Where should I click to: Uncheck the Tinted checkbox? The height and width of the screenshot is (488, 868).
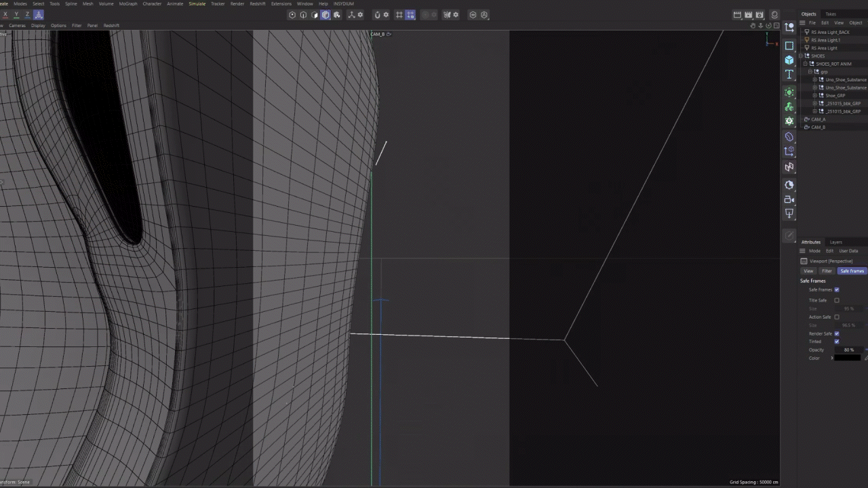[x=836, y=342]
